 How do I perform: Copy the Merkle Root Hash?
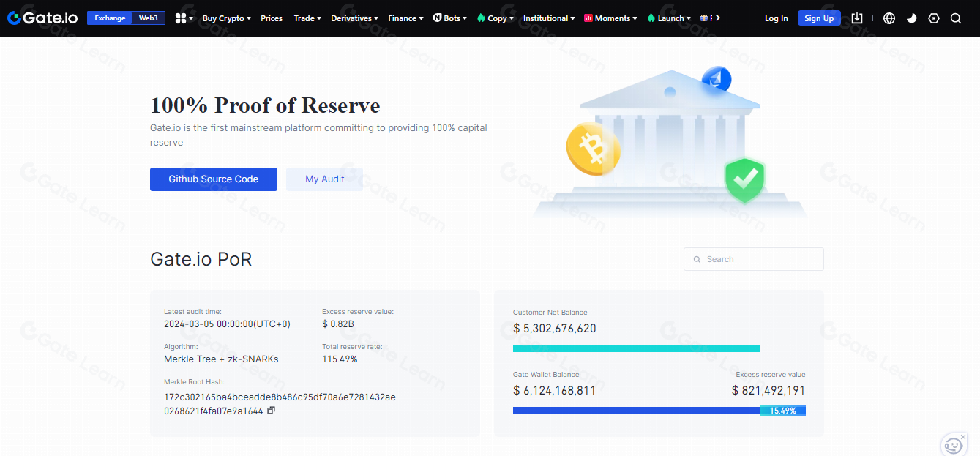(x=271, y=411)
